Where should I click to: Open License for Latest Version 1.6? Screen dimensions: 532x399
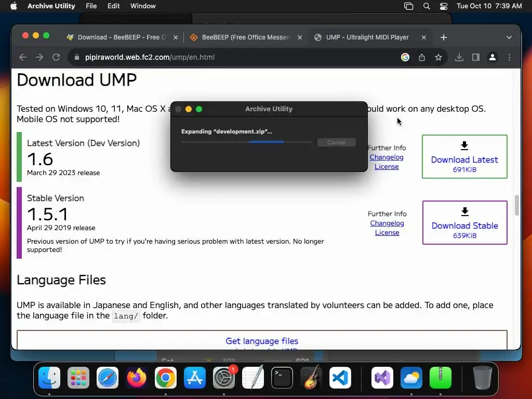tap(387, 167)
